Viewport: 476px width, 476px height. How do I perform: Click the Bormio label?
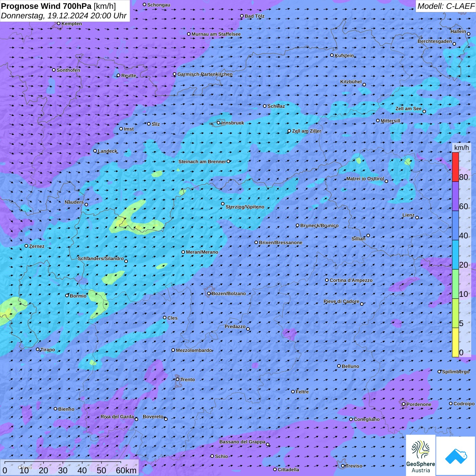[x=78, y=296]
